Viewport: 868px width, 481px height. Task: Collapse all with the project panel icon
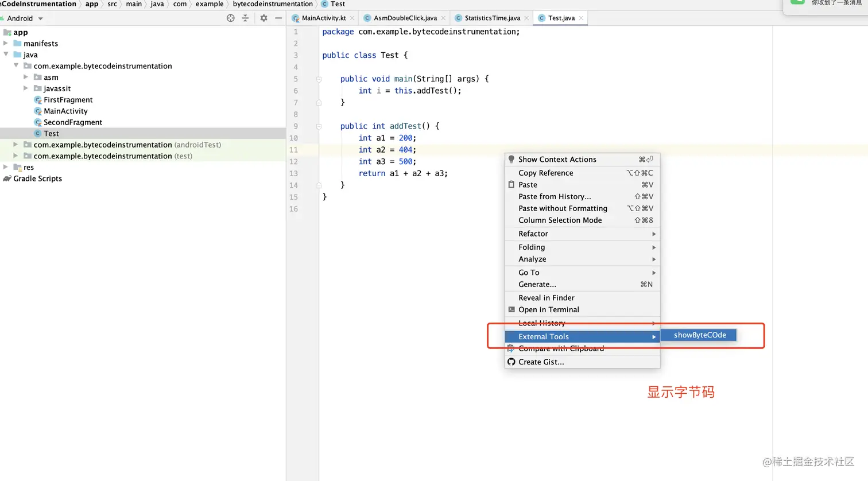click(x=245, y=18)
